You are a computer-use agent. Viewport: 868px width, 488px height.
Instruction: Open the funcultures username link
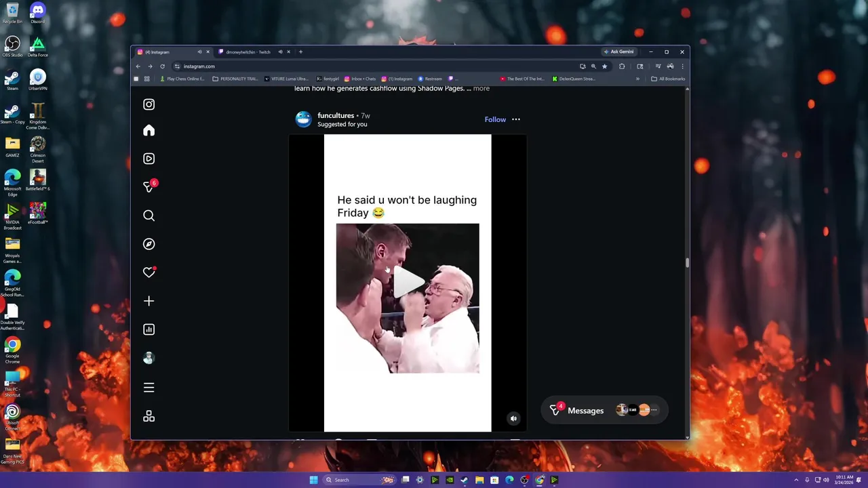point(336,115)
